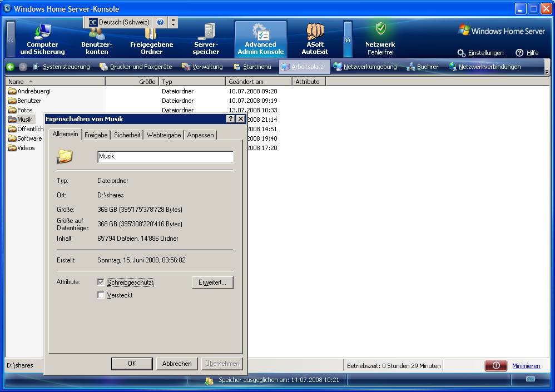This screenshot has height=392, width=555.
Task: Open Startmenü from toolbar
Action: click(252, 67)
